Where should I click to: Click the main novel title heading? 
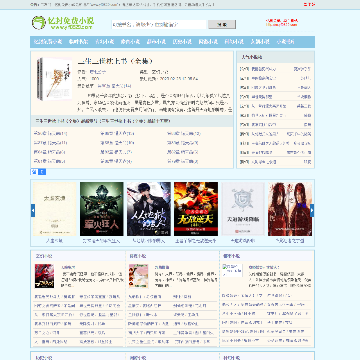(x=115, y=61)
